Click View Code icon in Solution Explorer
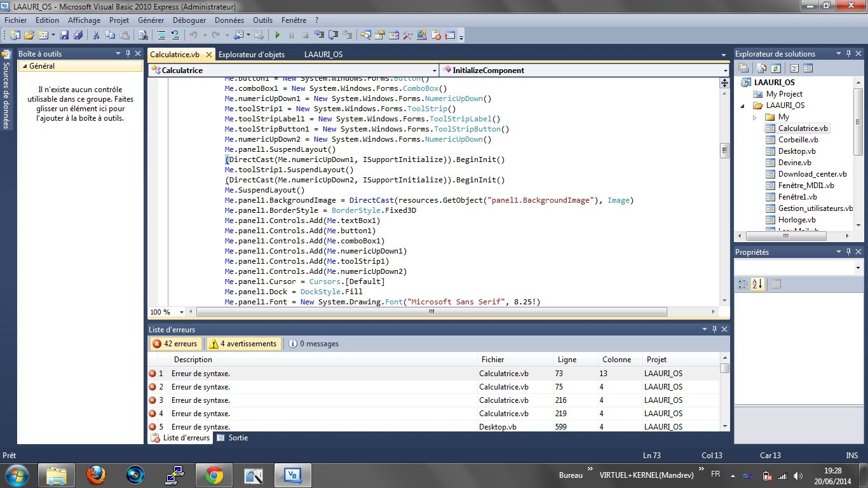This screenshot has width=868, height=488. point(794,68)
